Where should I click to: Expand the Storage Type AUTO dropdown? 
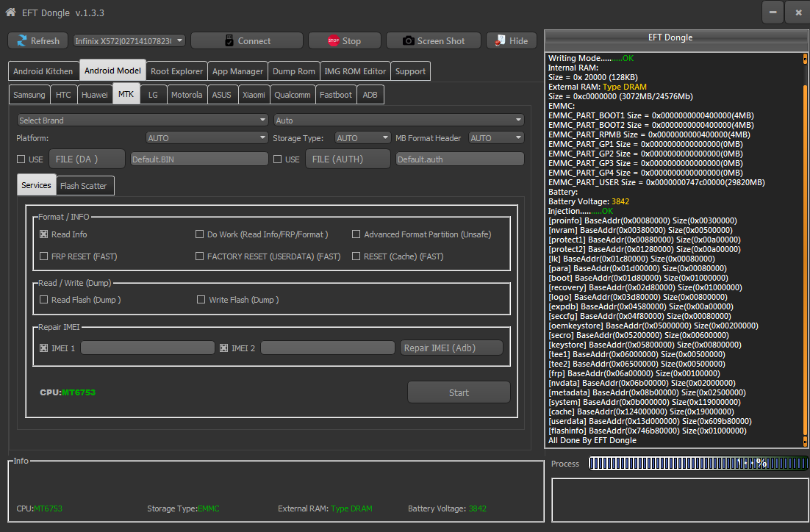tap(362, 138)
